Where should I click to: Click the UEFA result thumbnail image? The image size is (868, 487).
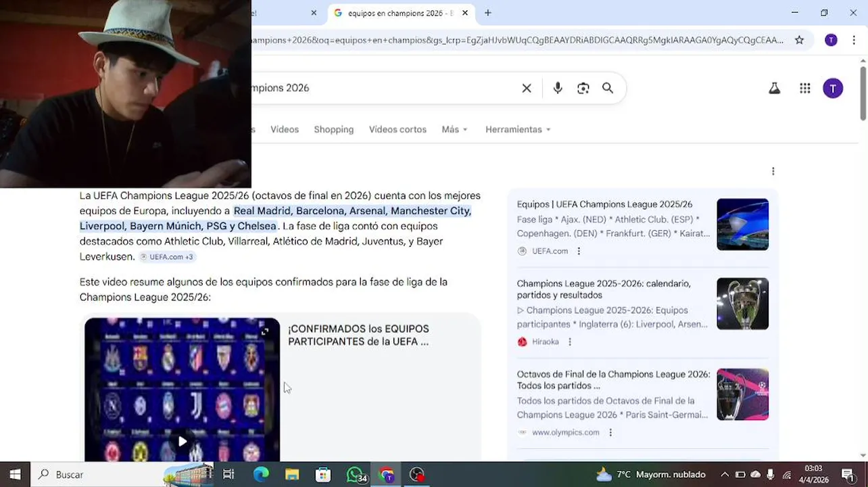tap(742, 225)
